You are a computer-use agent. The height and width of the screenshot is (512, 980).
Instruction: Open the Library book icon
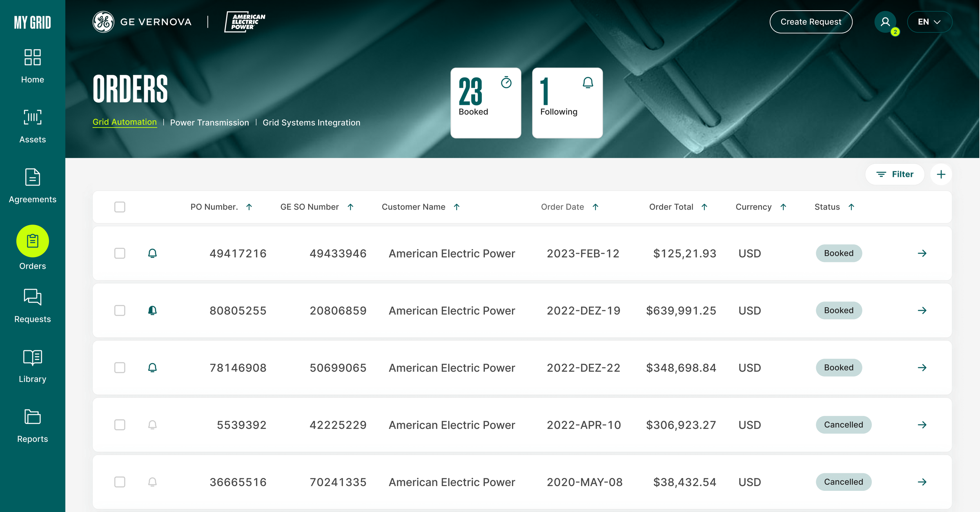tap(33, 357)
